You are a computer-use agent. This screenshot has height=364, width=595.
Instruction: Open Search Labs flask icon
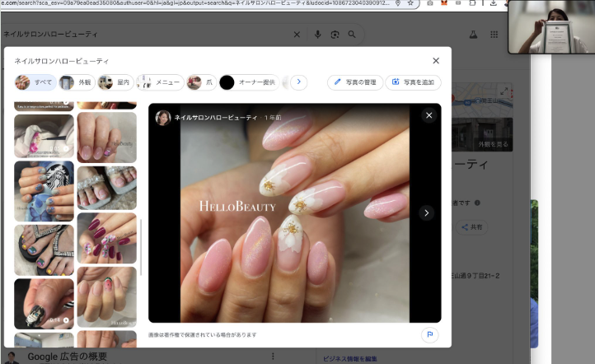[x=473, y=35]
